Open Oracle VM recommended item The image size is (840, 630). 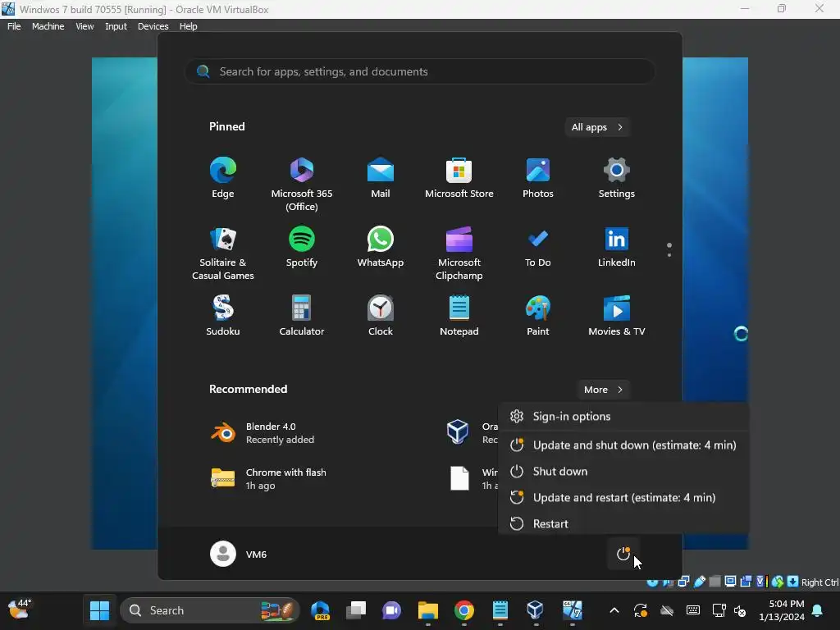(x=470, y=433)
